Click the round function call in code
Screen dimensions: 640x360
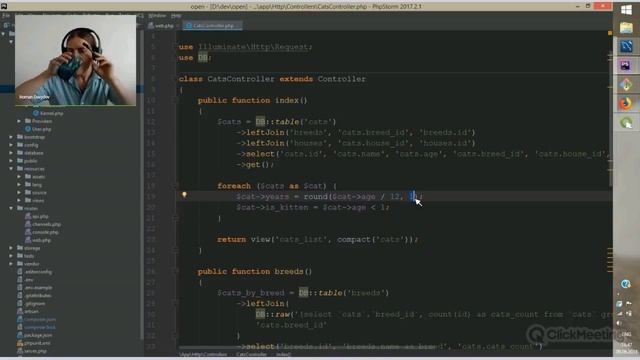[315, 197]
